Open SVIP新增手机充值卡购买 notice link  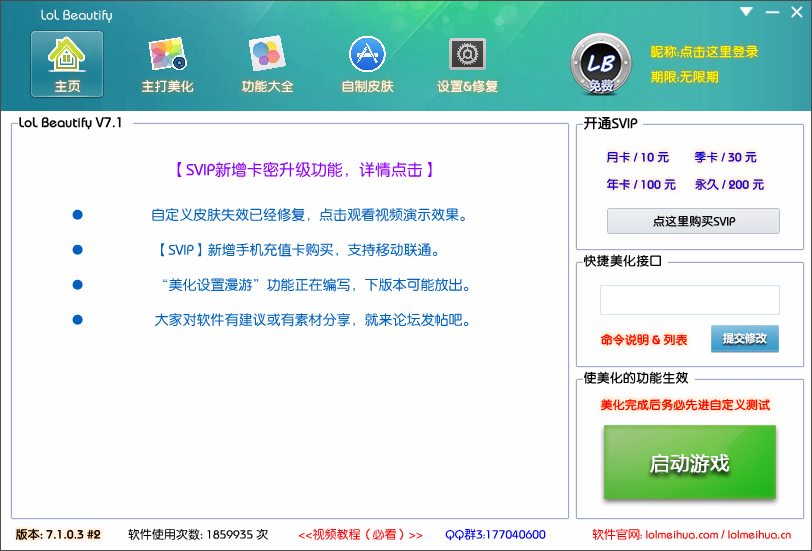(298, 250)
